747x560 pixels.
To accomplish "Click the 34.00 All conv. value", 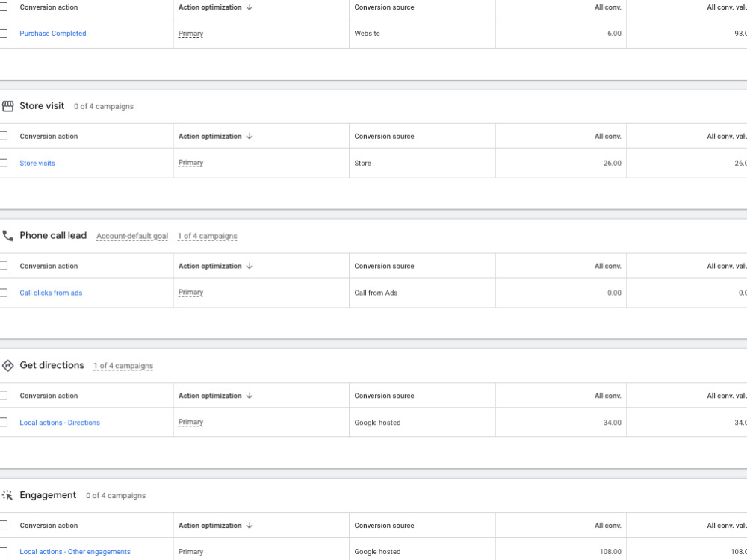I will [x=613, y=423].
